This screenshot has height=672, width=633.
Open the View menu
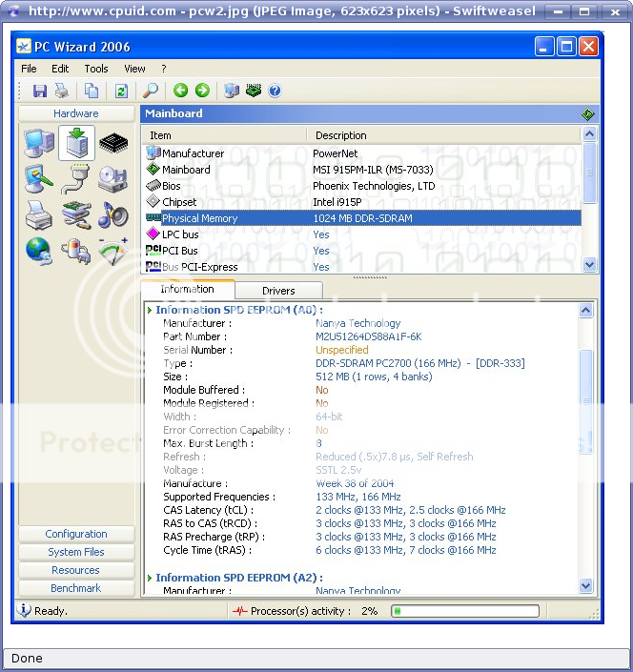tap(134, 69)
